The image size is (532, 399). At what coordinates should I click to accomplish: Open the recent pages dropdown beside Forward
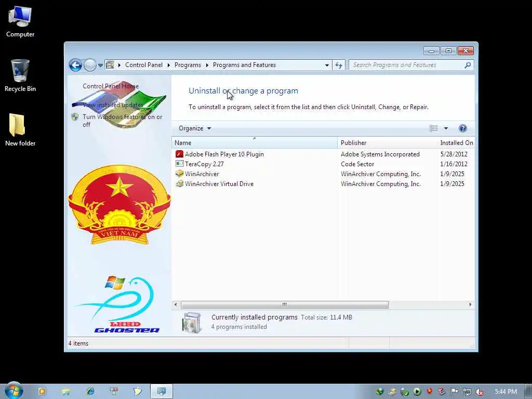tap(100, 65)
